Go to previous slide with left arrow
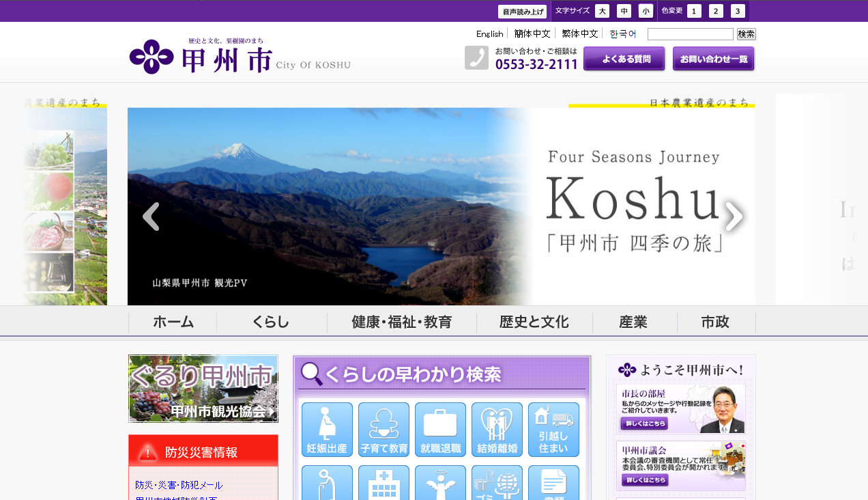 pos(151,217)
